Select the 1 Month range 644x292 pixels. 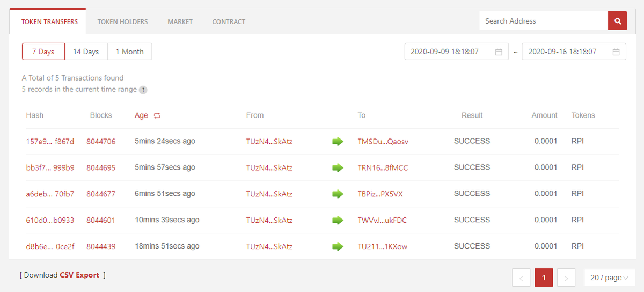[x=129, y=52]
